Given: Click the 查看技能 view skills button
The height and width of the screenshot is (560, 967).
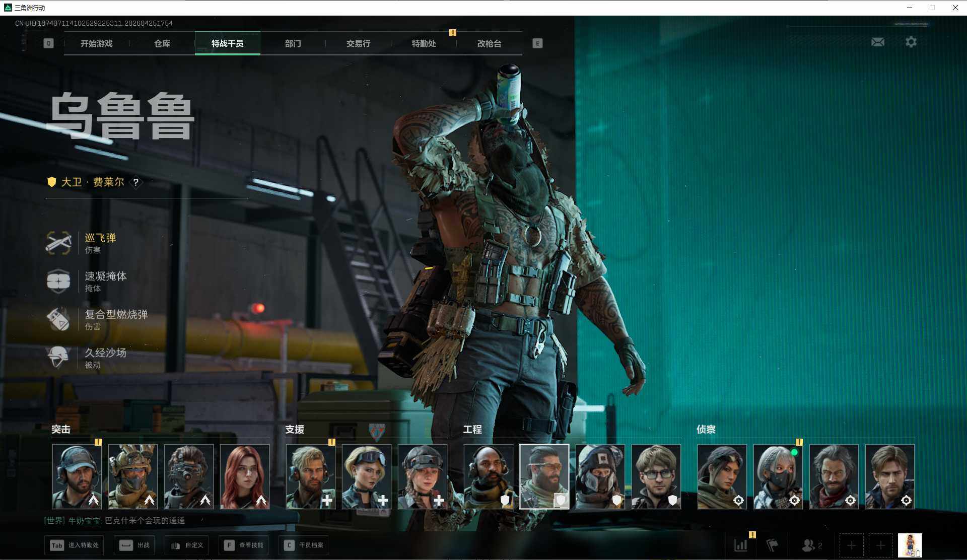Looking at the screenshot, I should pos(244,545).
